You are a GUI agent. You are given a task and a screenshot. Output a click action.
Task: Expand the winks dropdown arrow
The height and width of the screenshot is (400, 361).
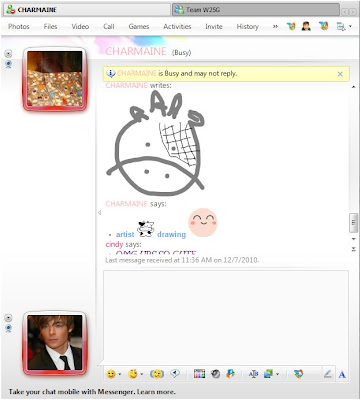[x=141, y=374]
